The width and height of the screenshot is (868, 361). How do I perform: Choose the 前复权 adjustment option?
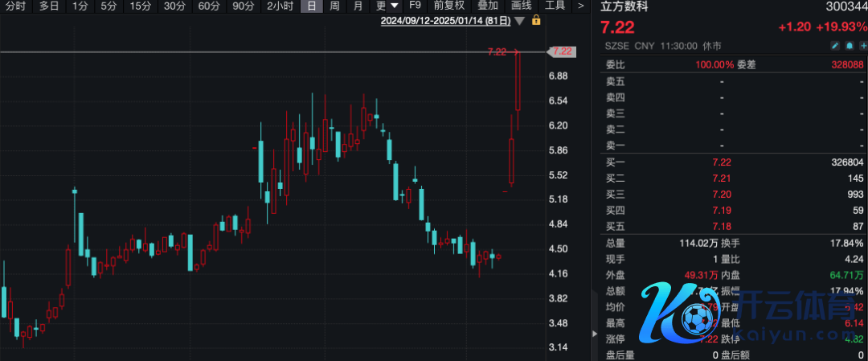[x=449, y=6]
